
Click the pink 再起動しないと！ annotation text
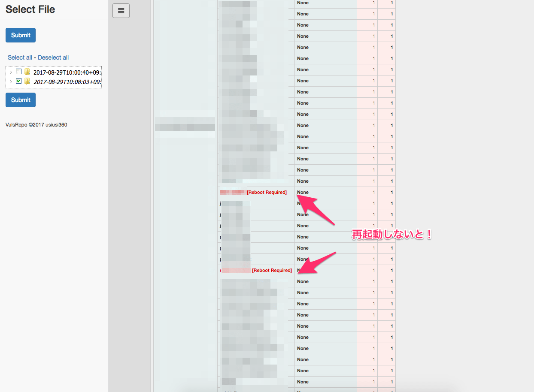pos(391,235)
